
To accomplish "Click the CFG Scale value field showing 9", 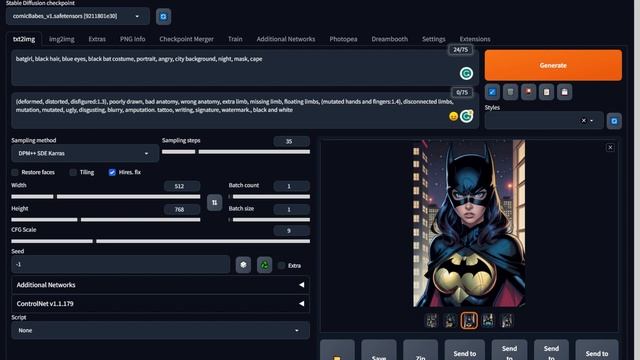I will pyautogui.click(x=291, y=231).
